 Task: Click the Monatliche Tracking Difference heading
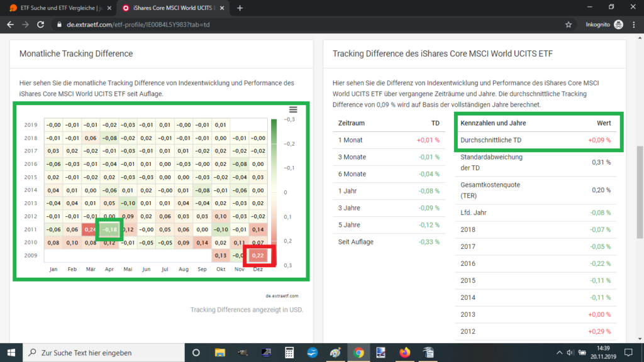tap(76, 54)
